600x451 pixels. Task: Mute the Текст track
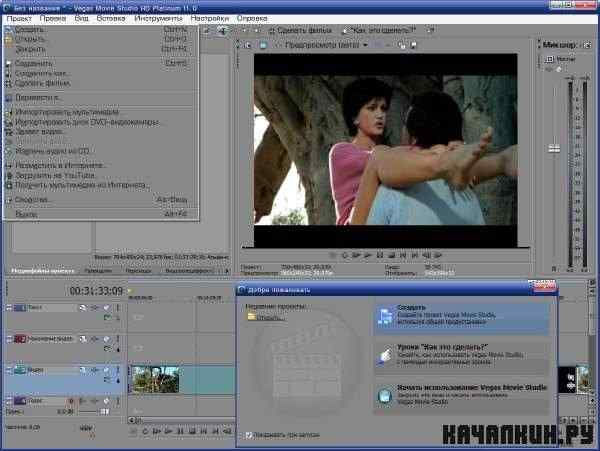tap(107, 308)
